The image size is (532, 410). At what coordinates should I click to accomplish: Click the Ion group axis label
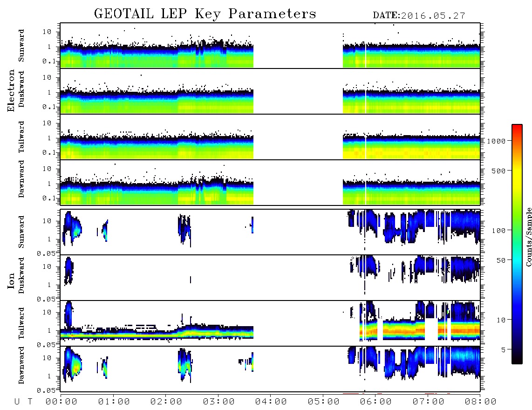(11, 281)
